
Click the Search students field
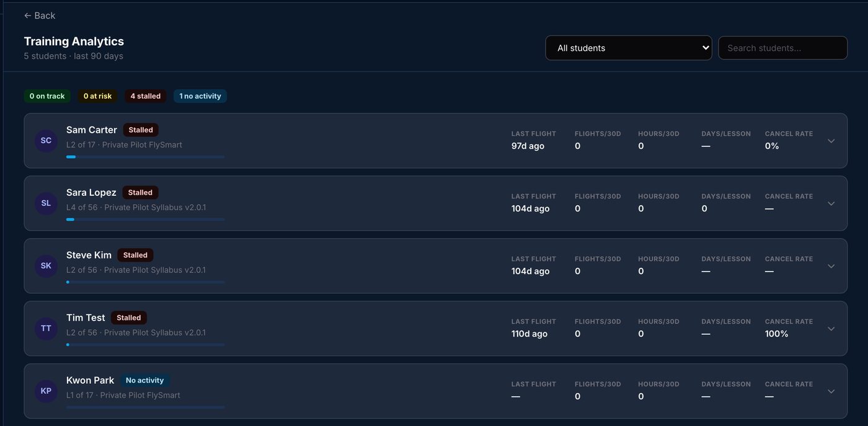click(782, 48)
